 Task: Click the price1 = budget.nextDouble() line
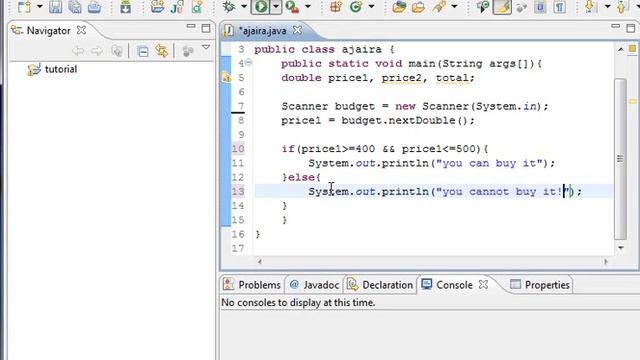click(x=378, y=120)
